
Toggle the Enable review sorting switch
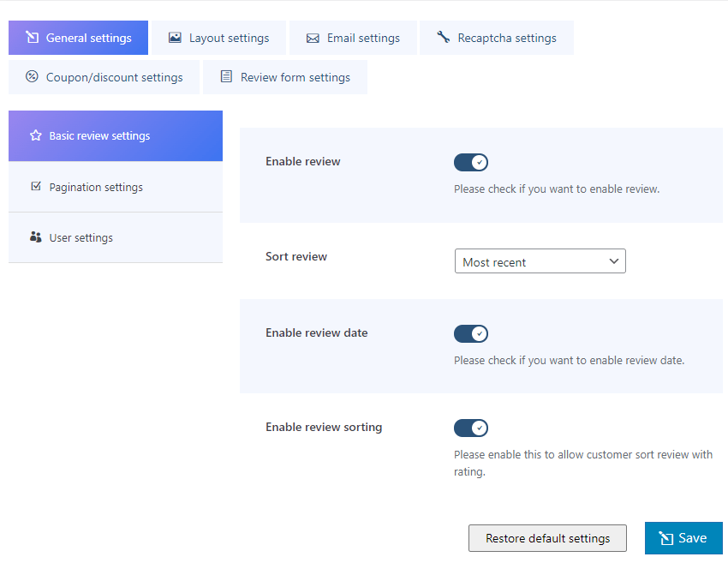[471, 428]
